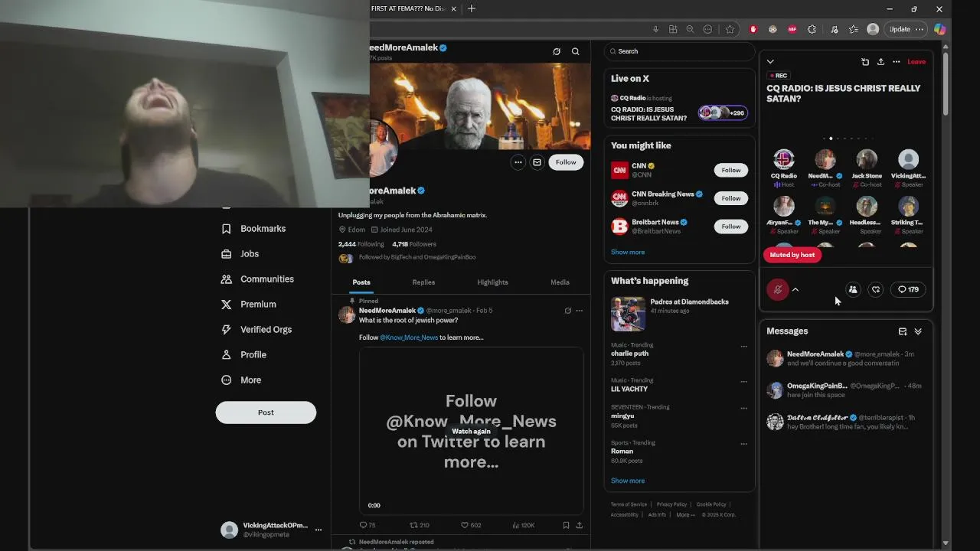Switch to the Media tab
980x551 pixels.
tap(560, 282)
